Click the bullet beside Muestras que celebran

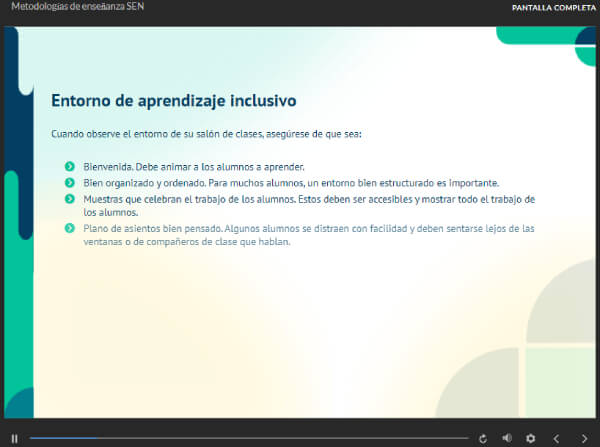coord(70,199)
